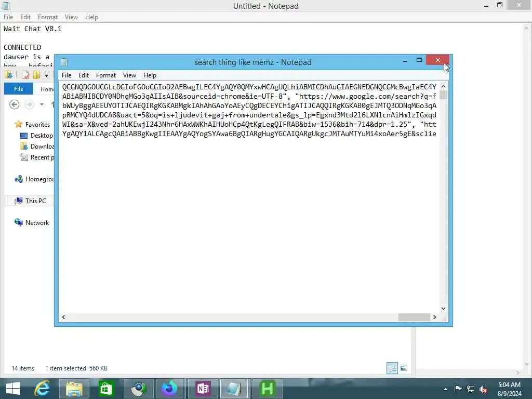Image resolution: width=532 pixels, height=399 pixels.
Task: Click New folder icon in Explorer quick access toolbar
Action: pyautogui.click(x=36, y=75)
